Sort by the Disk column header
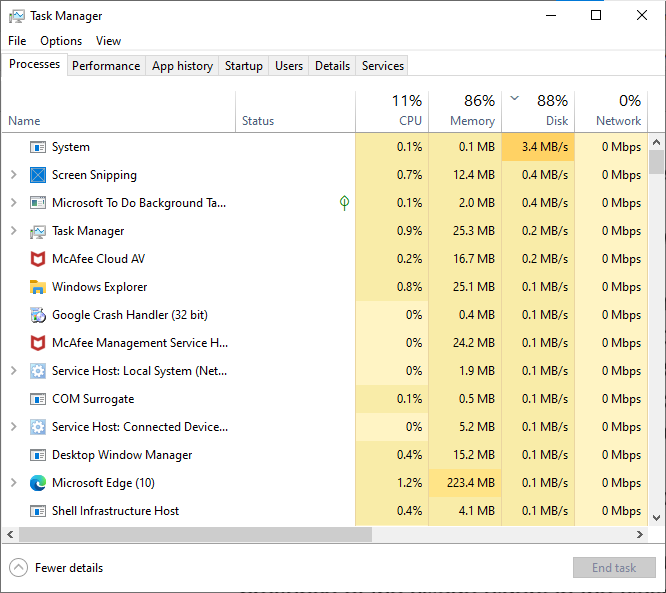This screenshot has height=593, width=666. click(x=538, y=112)
